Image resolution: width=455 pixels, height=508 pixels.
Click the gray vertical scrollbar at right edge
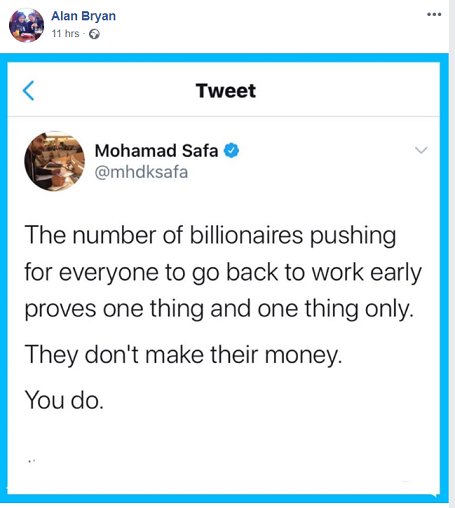tap(452, 254)
